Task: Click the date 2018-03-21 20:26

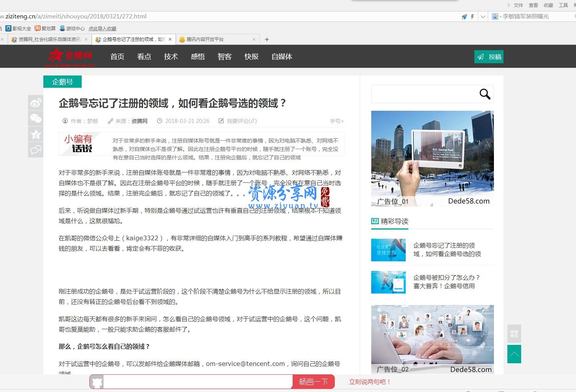Action: 187,121
